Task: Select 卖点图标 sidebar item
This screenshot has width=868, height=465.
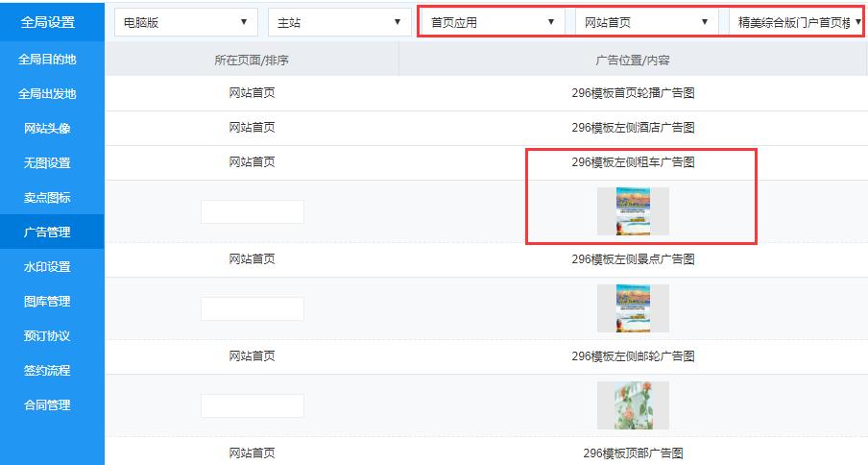Action: 47,198
